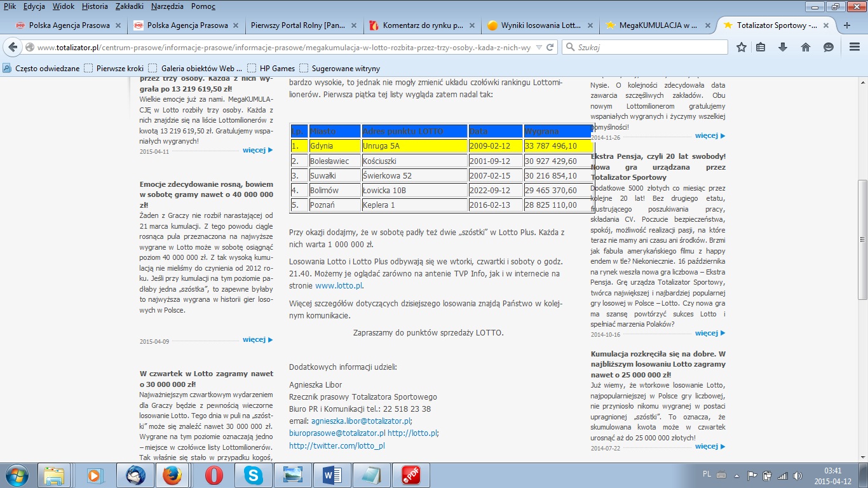Image resolution: width=868 pixels, height=488 pixels.
Task: Switch to Firefox on the taskbar
Action: click(x=173, y=475)
